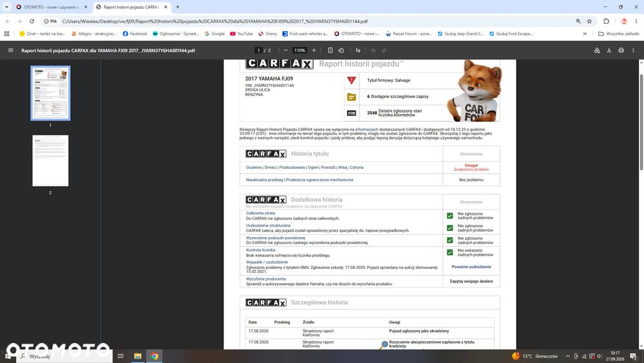Screen dimensions: 644x363
Task: Click the 110% zoom level field
Action: point(299,50)
